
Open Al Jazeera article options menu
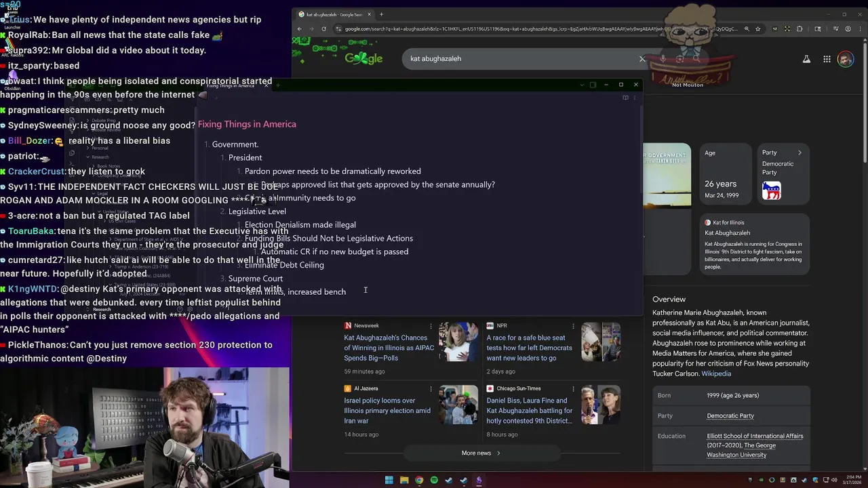[431, 389]
